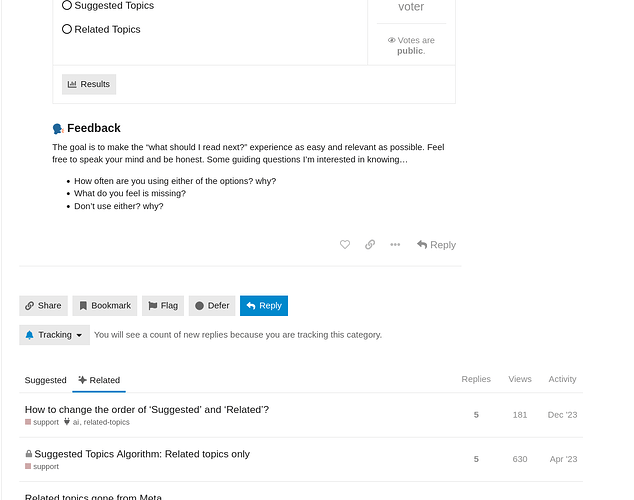This screenshot has width=634, height=500.
Task: Open the 'related-topics' tag link
Action: (x=107, y=422)
